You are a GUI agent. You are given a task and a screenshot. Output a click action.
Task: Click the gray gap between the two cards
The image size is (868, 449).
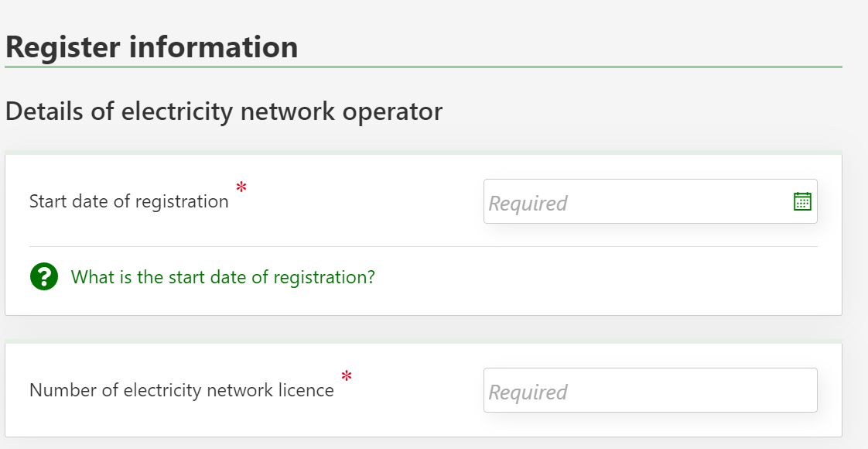pyautogui.click(x=422, y=328)
